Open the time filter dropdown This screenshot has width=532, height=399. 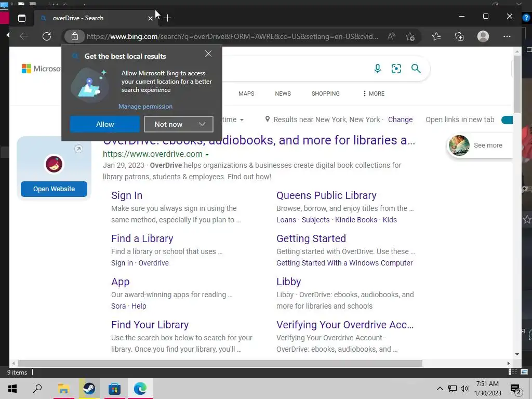pos(233,120)
